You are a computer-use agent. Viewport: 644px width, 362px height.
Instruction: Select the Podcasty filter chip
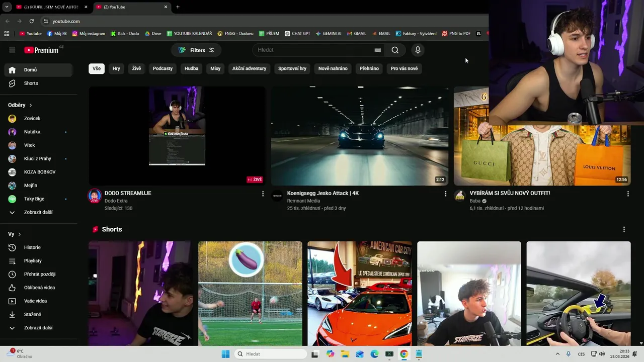[163, 68]
